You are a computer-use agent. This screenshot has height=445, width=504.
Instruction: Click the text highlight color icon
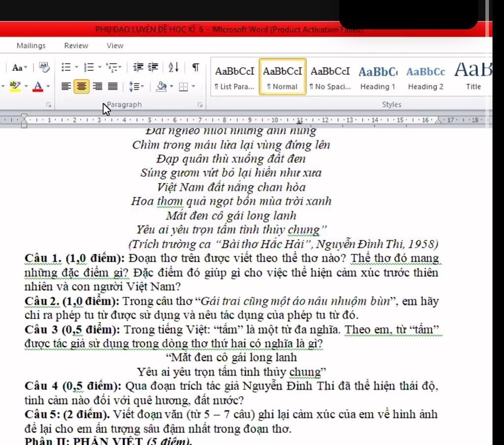[15, 86]
